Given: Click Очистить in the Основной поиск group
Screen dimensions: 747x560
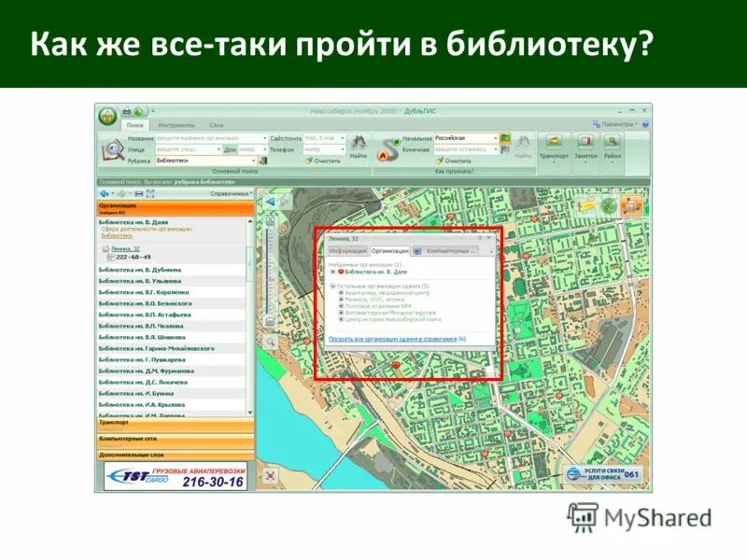Looking at the screenshot, I should coord(323,161).
